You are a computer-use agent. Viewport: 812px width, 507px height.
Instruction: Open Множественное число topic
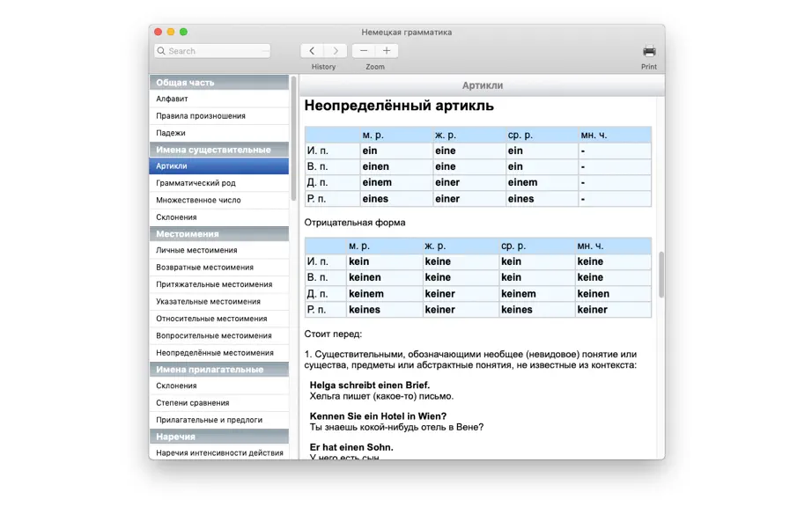219,200
